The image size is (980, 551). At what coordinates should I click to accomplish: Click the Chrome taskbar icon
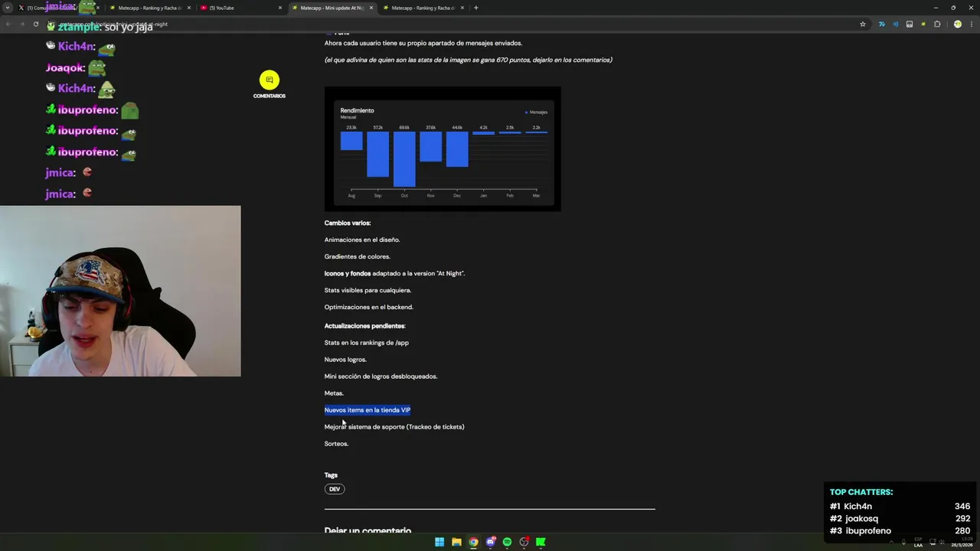click(473, 542)
